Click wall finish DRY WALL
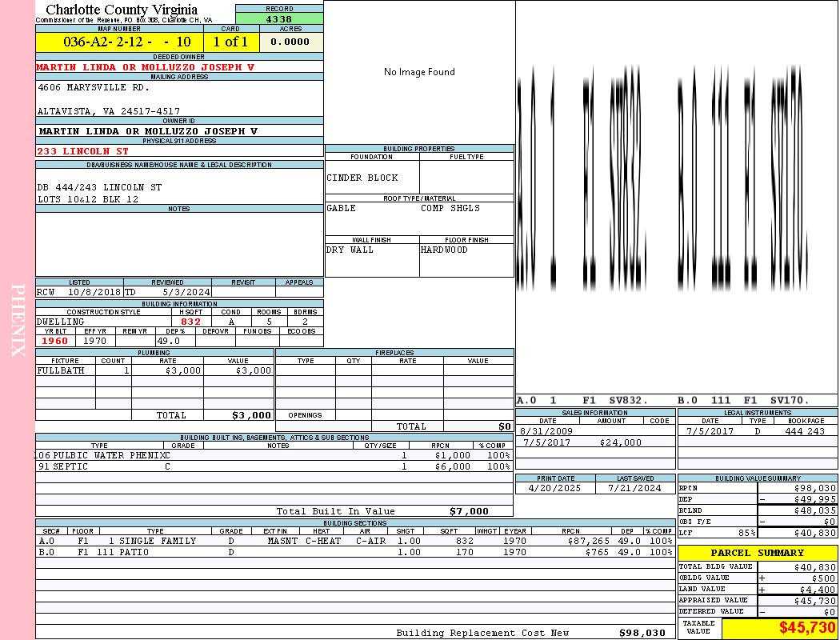Image resolution: width=840 pixels, height=640 pixels. point(350,250)
